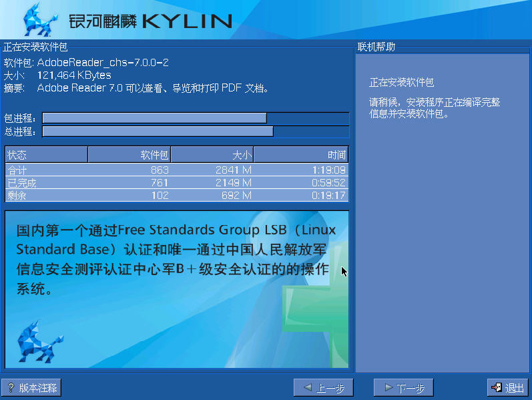Click the total package count 863
Image resolution: width=532 pixels, height=400 pixels.
click(x=160, y=170)
